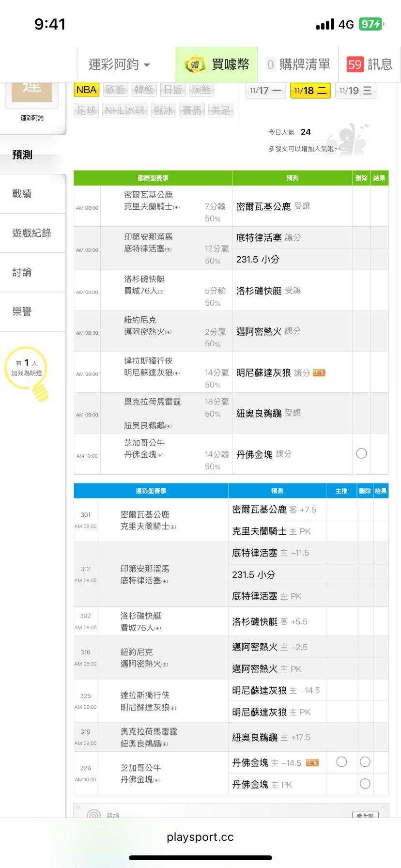This screenshot has width=401, height=868.
Task: Tap the green battery indicator
Action: pos(371,24)
